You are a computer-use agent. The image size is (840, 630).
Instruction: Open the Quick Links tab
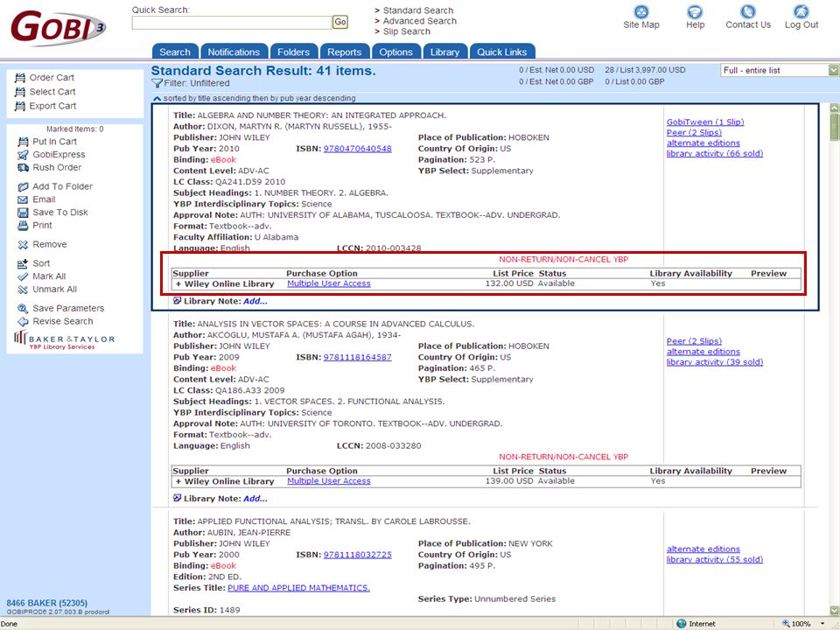tap(502, 52)
